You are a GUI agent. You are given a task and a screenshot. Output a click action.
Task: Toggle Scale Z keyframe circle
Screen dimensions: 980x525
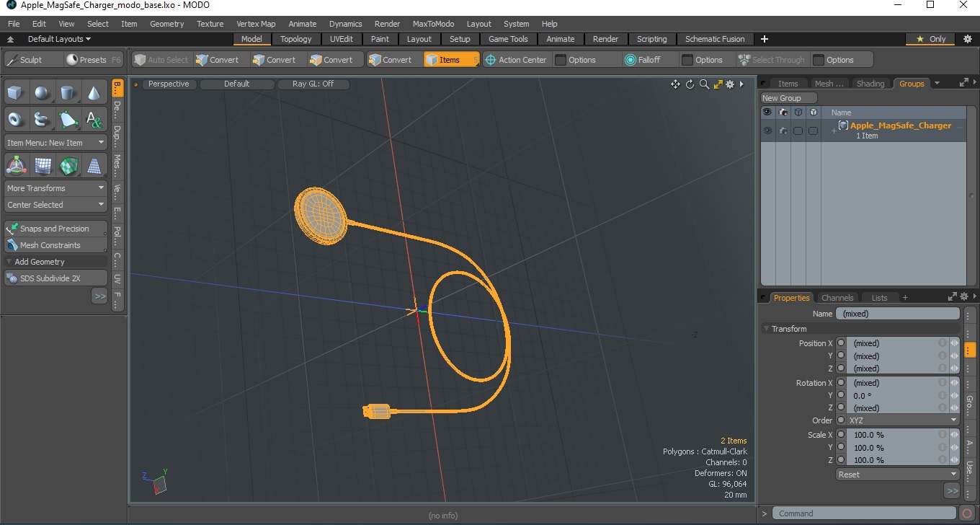(841, 460)
